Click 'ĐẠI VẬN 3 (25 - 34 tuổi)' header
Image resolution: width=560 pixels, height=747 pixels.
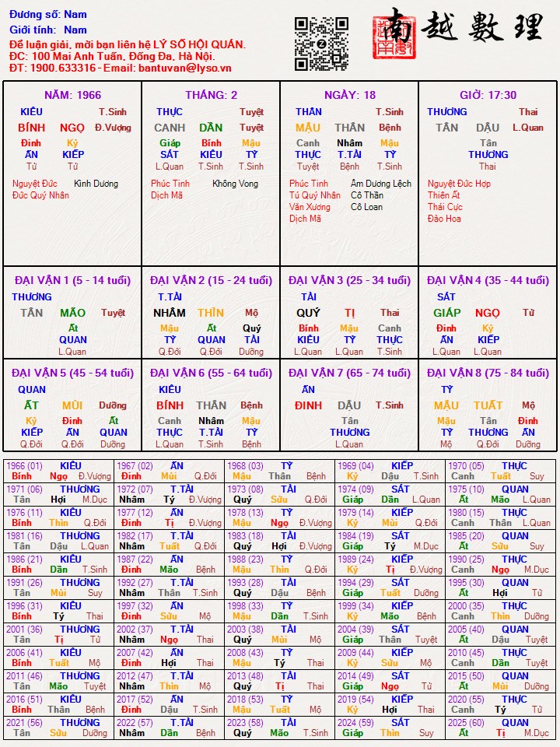tap(349, 280)
